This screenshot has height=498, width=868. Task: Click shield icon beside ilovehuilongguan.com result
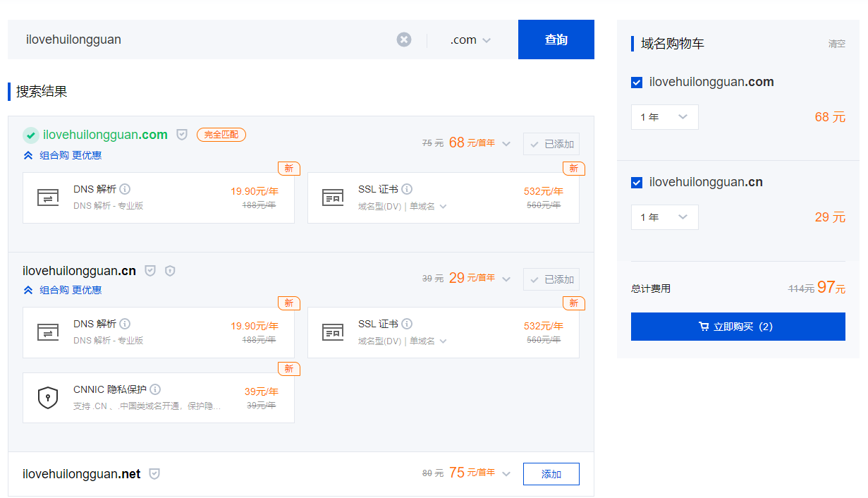[x=182, y=135]
